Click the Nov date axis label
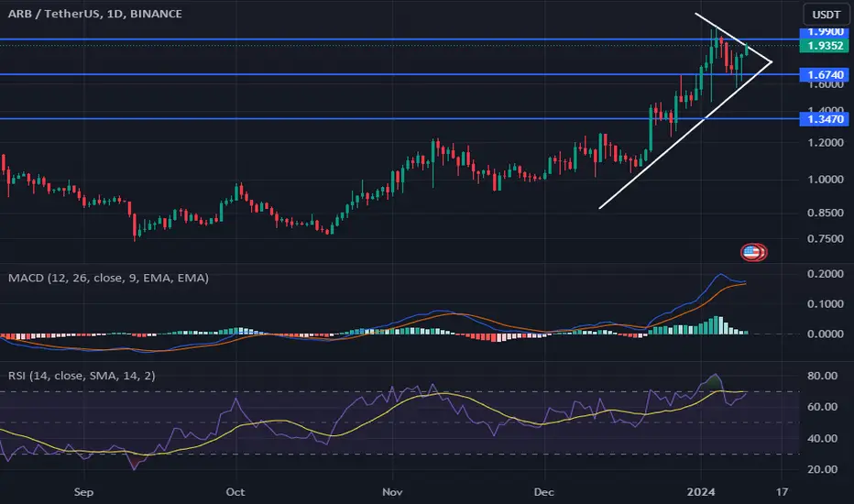The image size is (854, 504). [x=392, y=492]
